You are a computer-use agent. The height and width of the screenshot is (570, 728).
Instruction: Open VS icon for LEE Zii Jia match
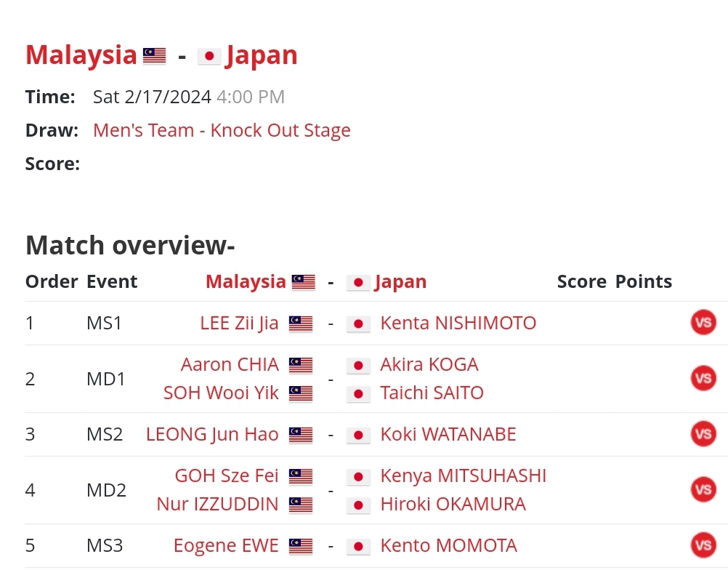703,322
